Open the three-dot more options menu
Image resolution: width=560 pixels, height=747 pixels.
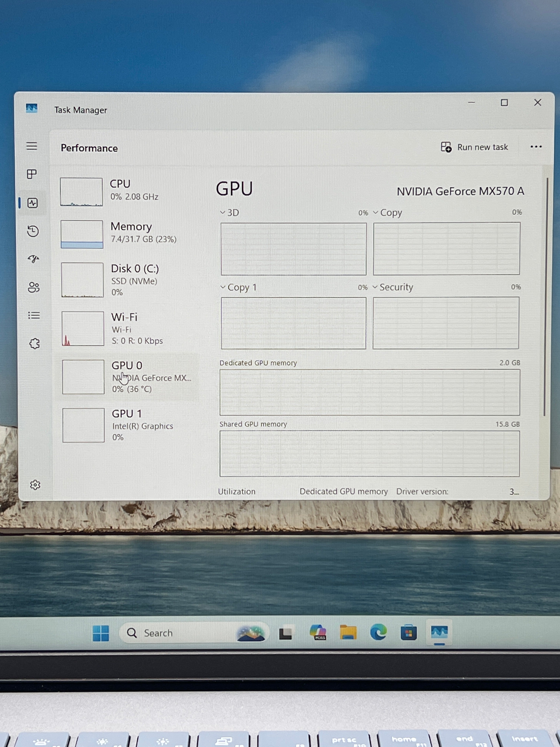tap(536, 147)
